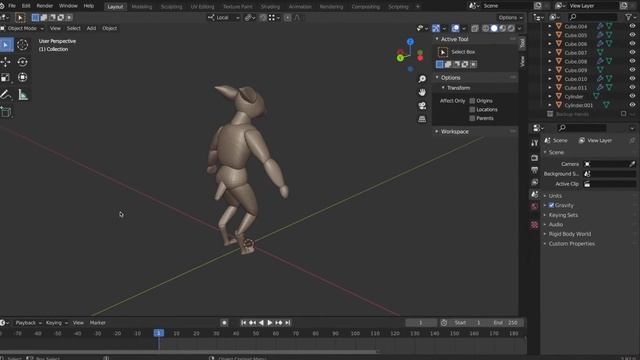Hide Cylinder.001 with its eye icon
Screen dimensions: 640x360
pos(632,105)
